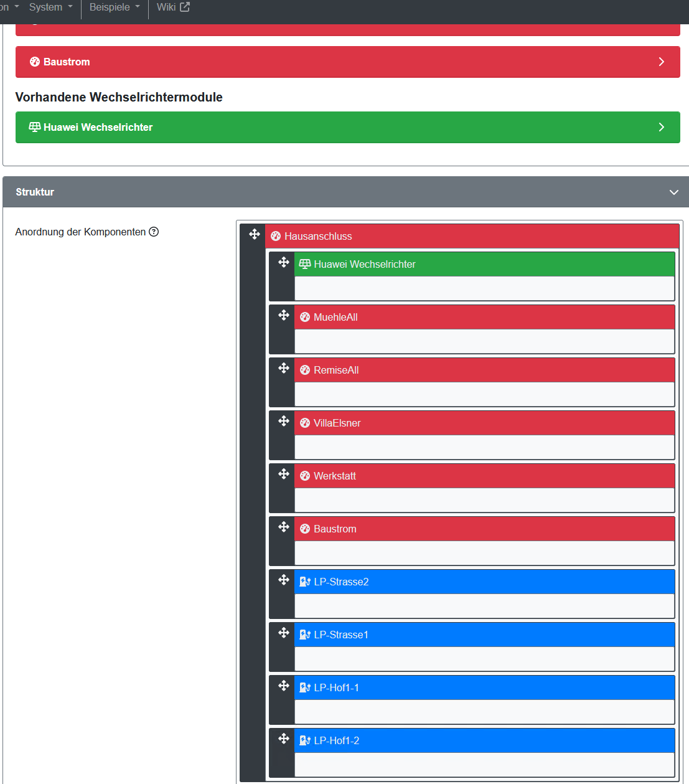Image resolution: width=689 pixels, height=784 pixels.
Task: Open the red Baustrom module bar
Action: click(x=347, y=62)
